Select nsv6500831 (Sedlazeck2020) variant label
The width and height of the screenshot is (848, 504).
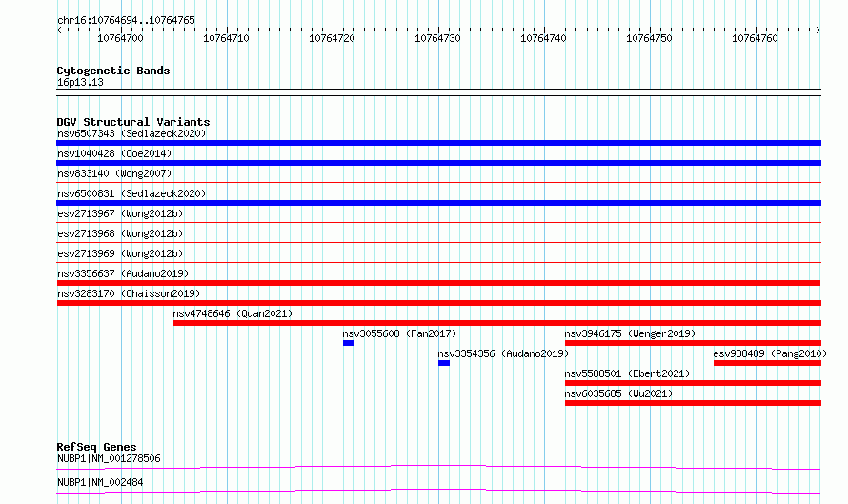(131, 193)
